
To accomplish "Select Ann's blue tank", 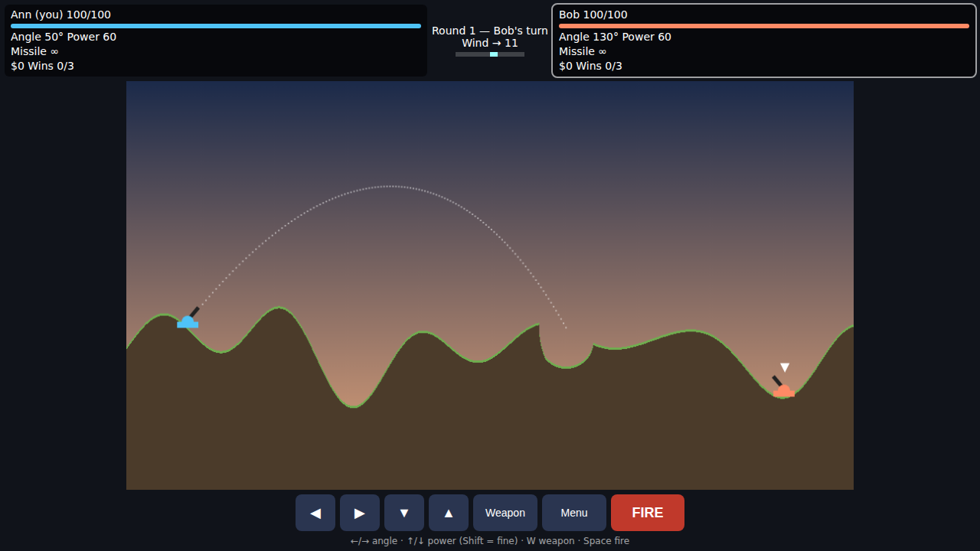I will [x=188, y=321].
